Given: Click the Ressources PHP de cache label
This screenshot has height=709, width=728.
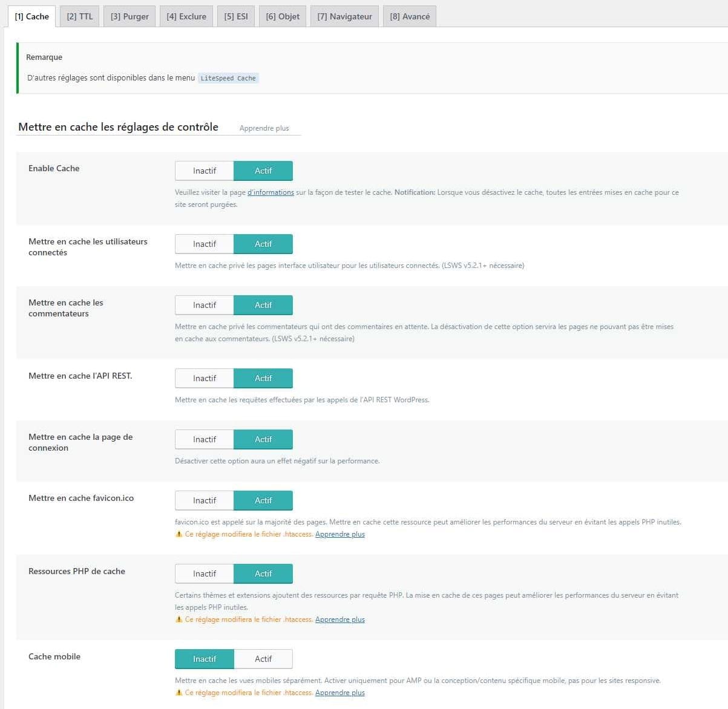Looking at the screenshot, I should [x=77, y=571].
